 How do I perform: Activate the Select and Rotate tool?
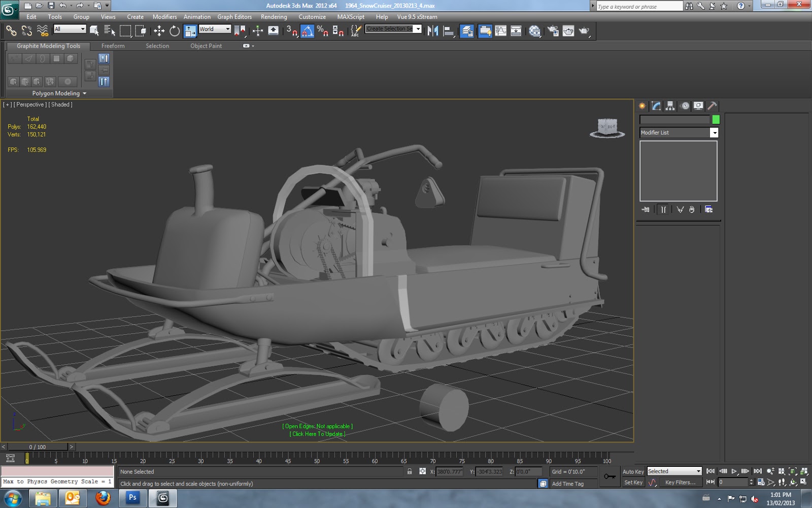point(175,31)
